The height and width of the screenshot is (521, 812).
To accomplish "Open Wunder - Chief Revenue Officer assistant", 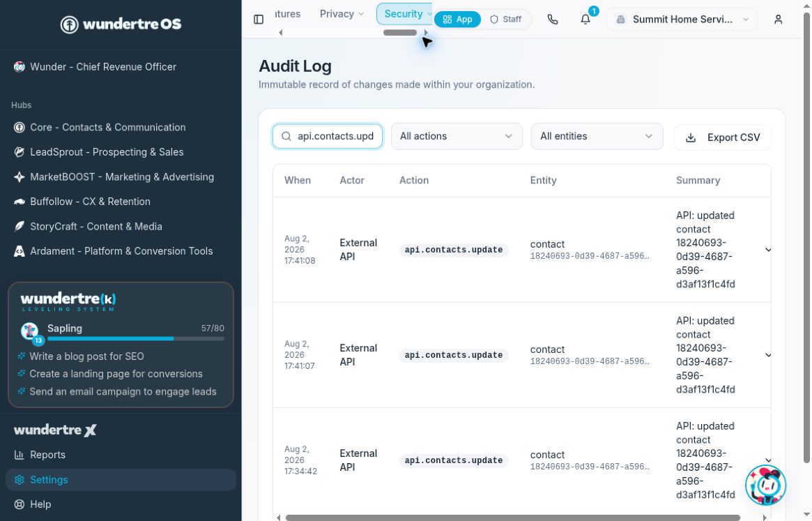I will coord(95,67).
